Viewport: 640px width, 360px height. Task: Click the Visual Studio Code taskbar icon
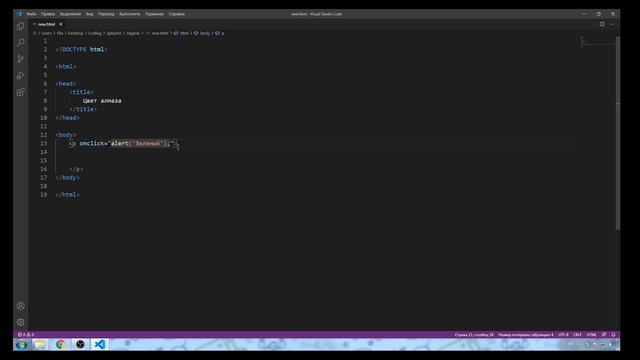click(x=99, y=344)
